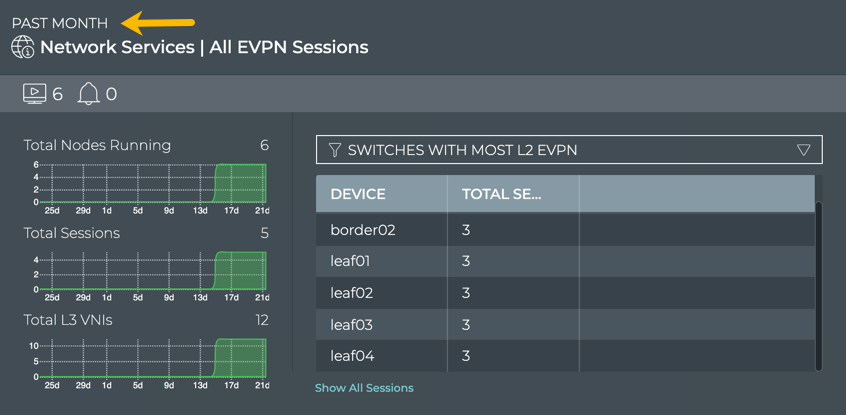Select the leaf03 device row
Screen dimensions: 846x415
(351, 325)
